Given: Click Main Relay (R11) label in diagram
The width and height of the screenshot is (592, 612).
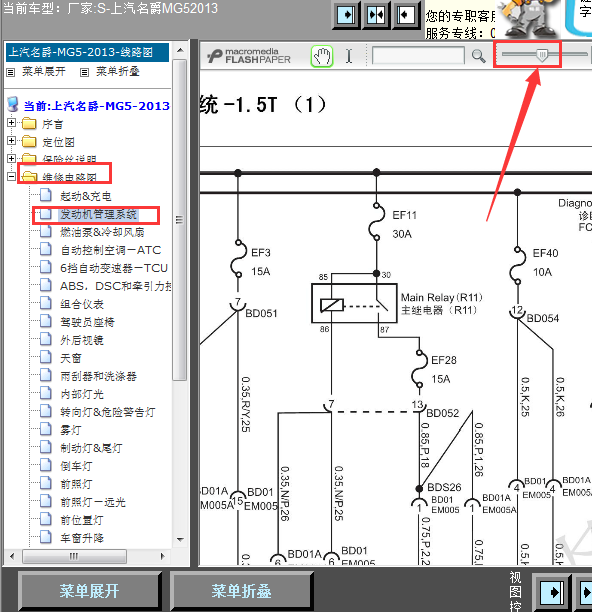Looking at the screenshot, I should point(441,304).
